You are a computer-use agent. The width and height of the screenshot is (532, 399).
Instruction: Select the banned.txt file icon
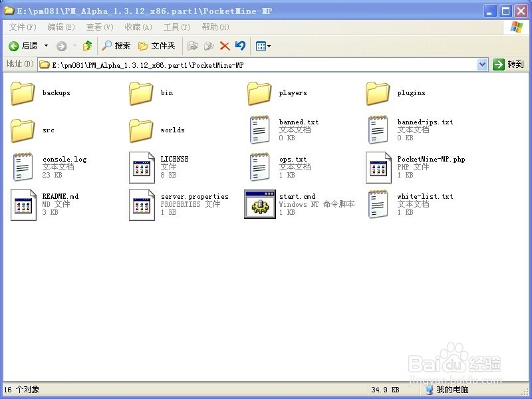(x=259, y=130)
